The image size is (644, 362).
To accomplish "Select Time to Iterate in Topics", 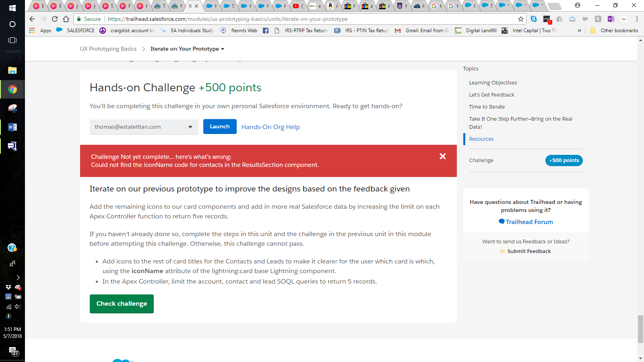I will 487,107.
